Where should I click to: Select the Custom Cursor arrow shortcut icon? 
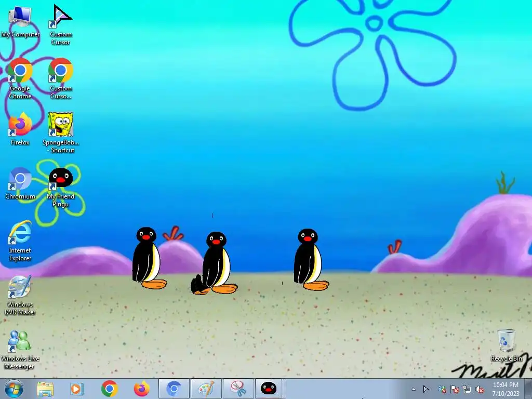[x=60, y=24]
